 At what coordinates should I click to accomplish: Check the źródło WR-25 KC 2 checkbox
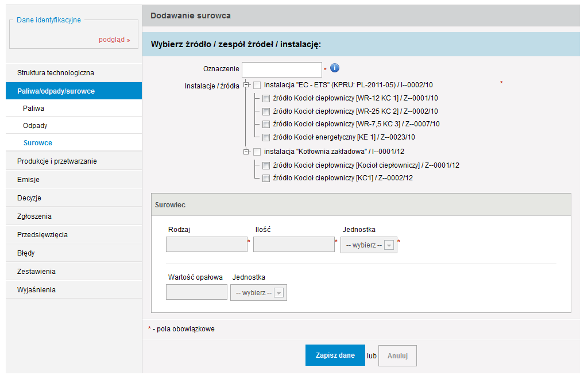point(266,112)
